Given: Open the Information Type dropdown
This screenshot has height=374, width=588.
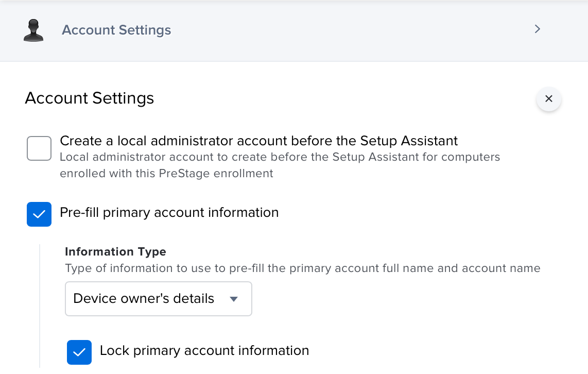Looking at the screenshot, I should pos(158,299).
